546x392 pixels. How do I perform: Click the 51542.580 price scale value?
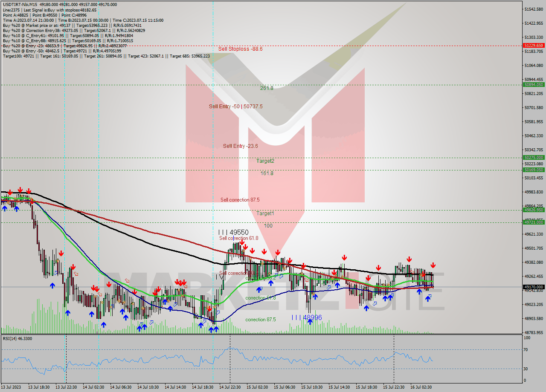[x=534, y=9]
